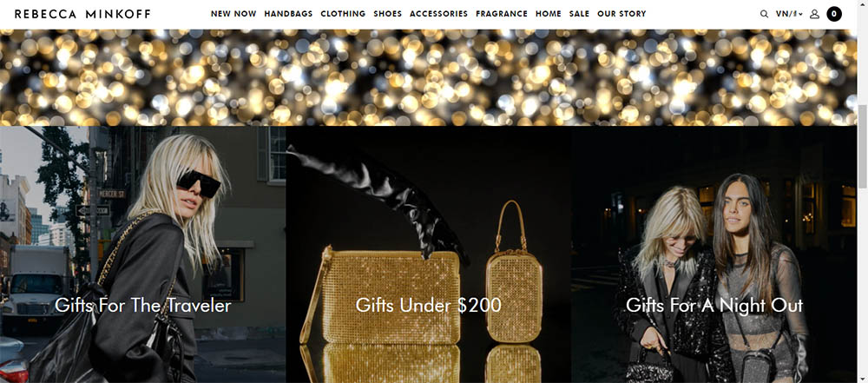Click the vertical page scrollbar thumb
The height and width of the screenshot is (383, 868).
click(x=863, y=146)
